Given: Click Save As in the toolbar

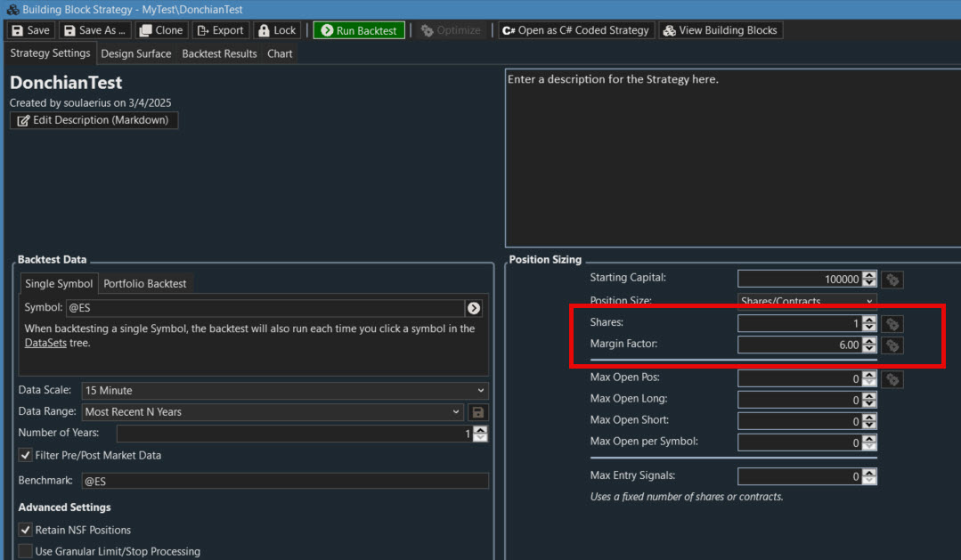Looking at the screenshot, I should [94, 30].
